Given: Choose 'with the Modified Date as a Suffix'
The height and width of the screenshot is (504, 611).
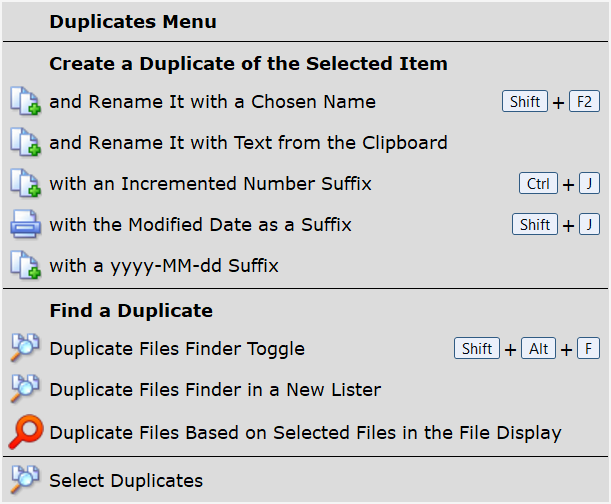Looking at the screenshot, I should (200, 225).
